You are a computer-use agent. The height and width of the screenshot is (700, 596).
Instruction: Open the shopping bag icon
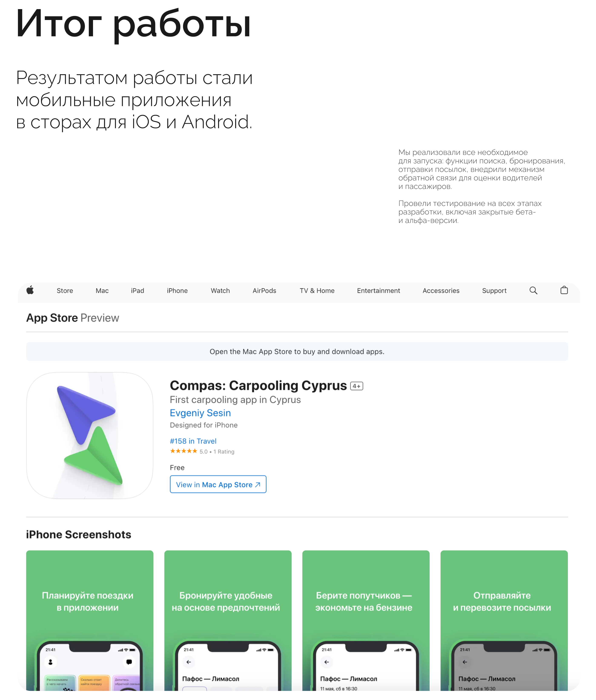[x=564, y=290]
